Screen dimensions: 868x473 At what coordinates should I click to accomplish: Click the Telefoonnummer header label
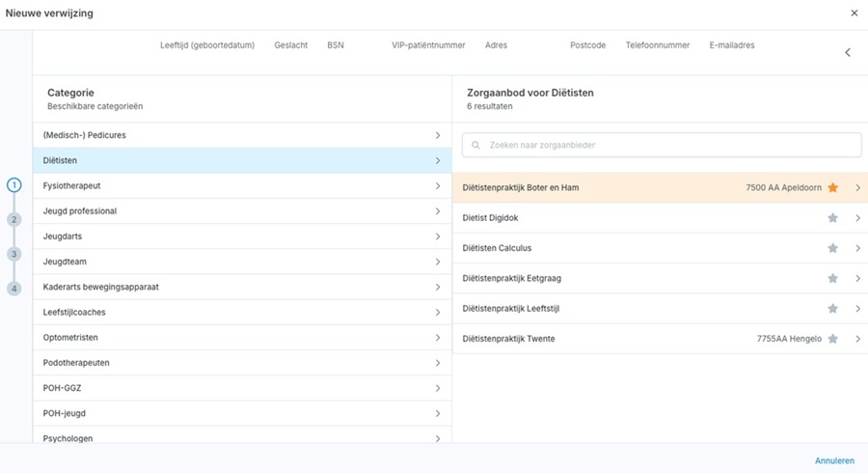click(658, 45)
